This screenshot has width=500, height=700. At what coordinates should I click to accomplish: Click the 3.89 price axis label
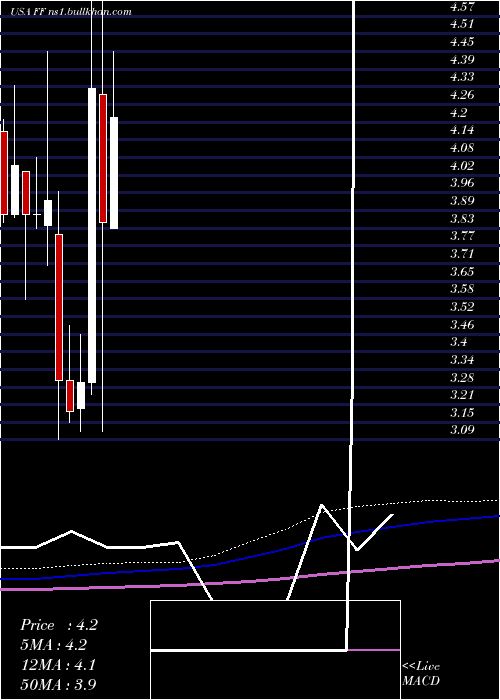pos(462,201)
